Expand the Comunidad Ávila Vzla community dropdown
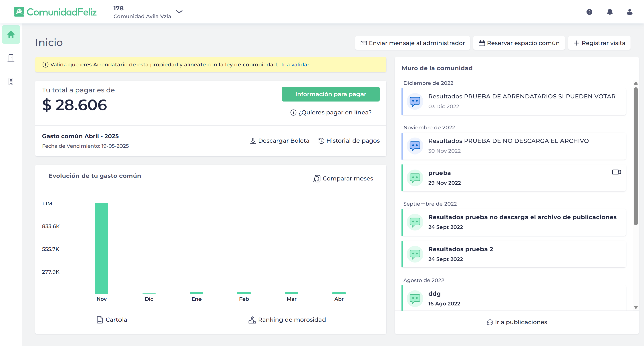The width and height of the screenshot is (644, 346). click(x=179, y=12)
